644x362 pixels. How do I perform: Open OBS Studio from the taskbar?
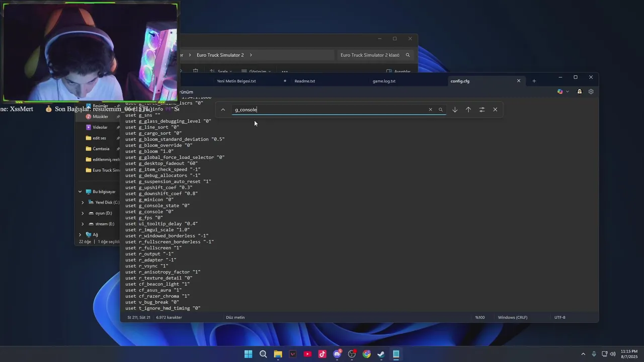click(x=352, y=354)
